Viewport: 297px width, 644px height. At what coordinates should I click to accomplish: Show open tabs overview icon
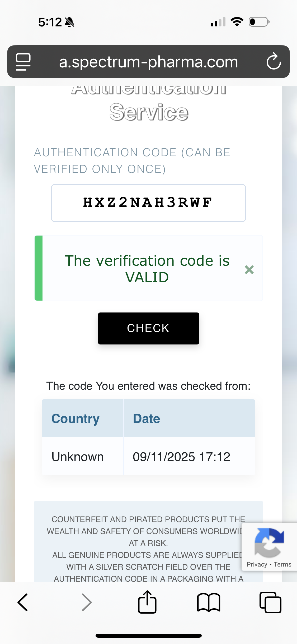coord(270,602)
